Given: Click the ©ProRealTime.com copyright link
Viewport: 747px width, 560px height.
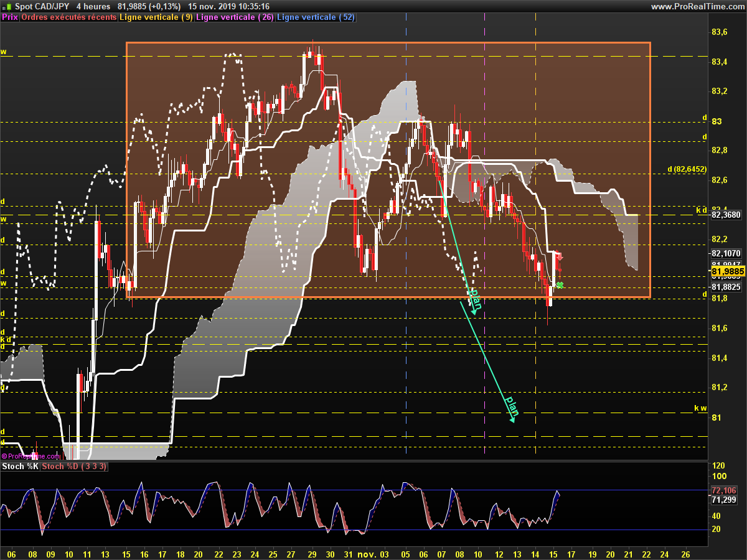Looking at the screenshot, I should [x=31, y=456].
